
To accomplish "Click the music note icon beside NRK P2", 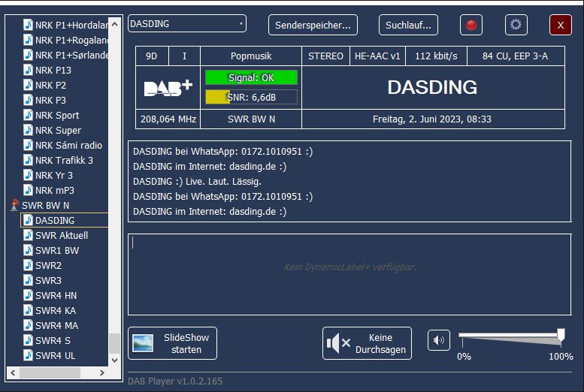I will tap(28, 86).
